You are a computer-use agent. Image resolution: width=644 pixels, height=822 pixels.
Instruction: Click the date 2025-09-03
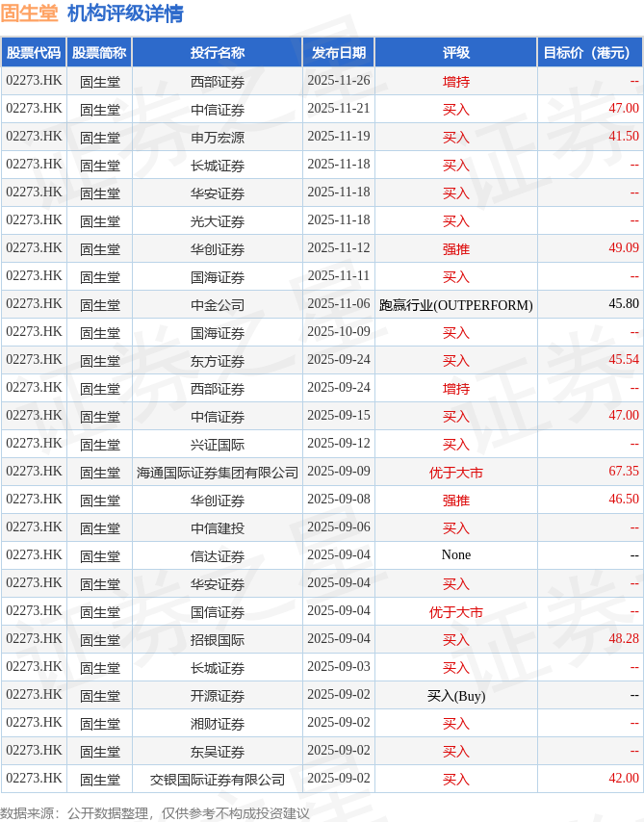coord(338,667)
